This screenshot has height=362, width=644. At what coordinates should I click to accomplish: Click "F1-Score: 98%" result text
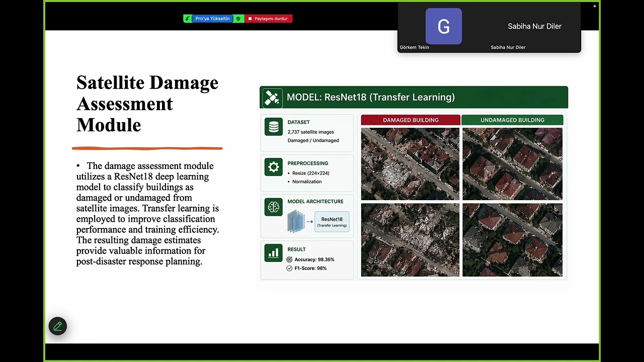click(x=310, y=268)
